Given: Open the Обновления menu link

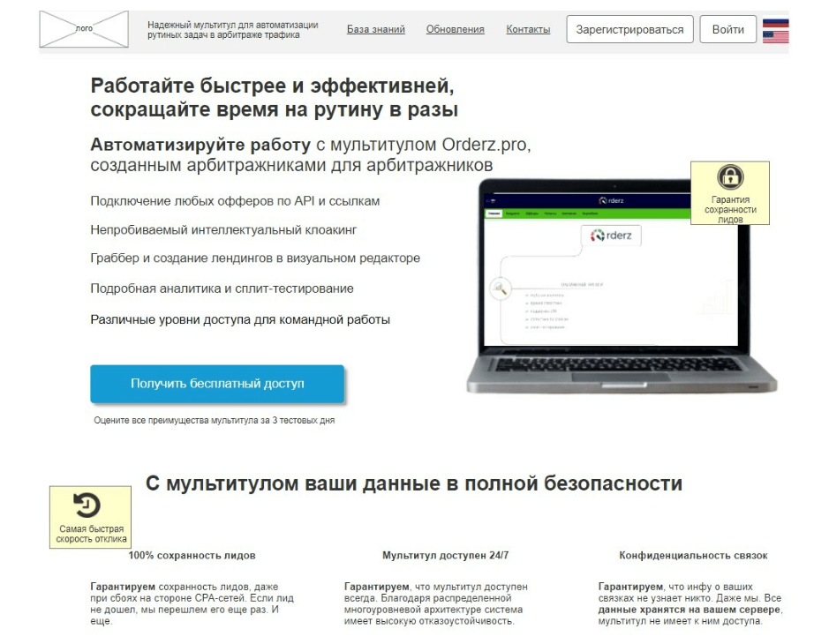Looking at the screenshot, I should click(x=456, y=30).
